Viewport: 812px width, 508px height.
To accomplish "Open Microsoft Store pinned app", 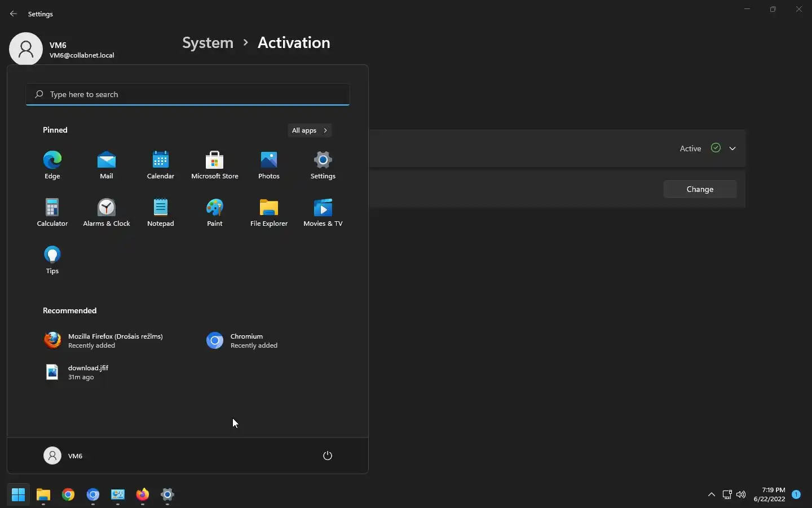I will [x=215, y=165].
